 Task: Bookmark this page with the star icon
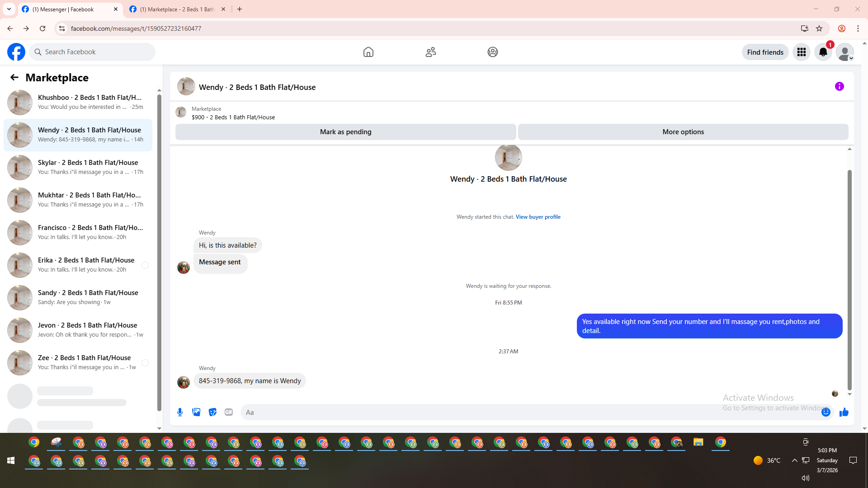tap(819, 28)
